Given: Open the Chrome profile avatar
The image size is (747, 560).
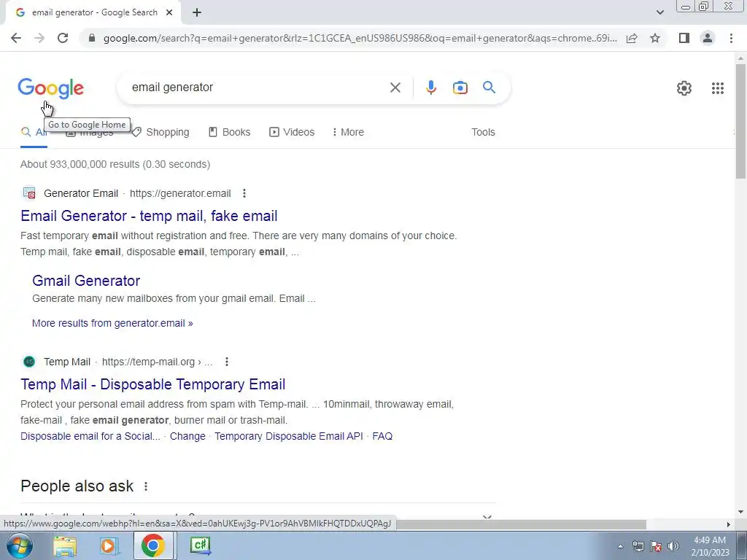Looking at the screenshot, I should [x=708, y=38].
